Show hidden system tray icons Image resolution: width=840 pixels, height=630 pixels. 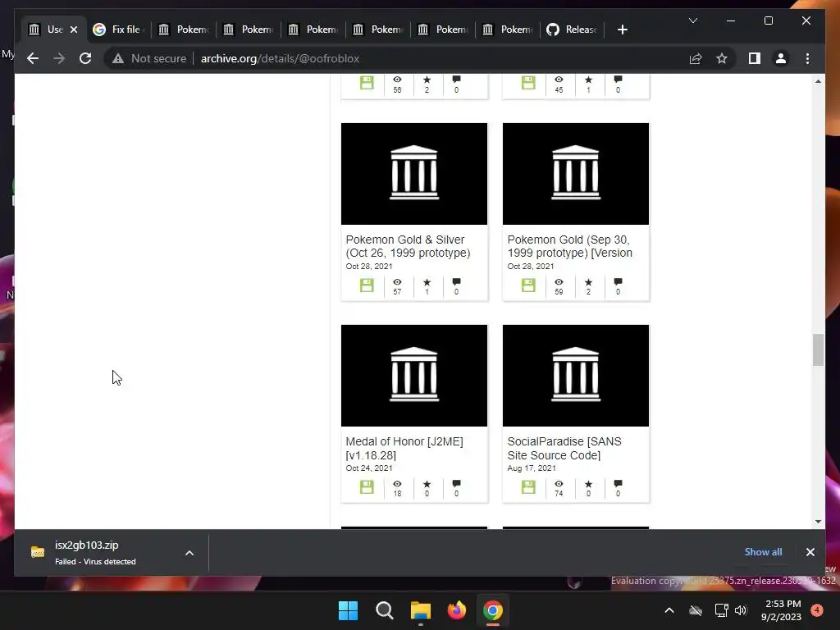click(669, 610)
